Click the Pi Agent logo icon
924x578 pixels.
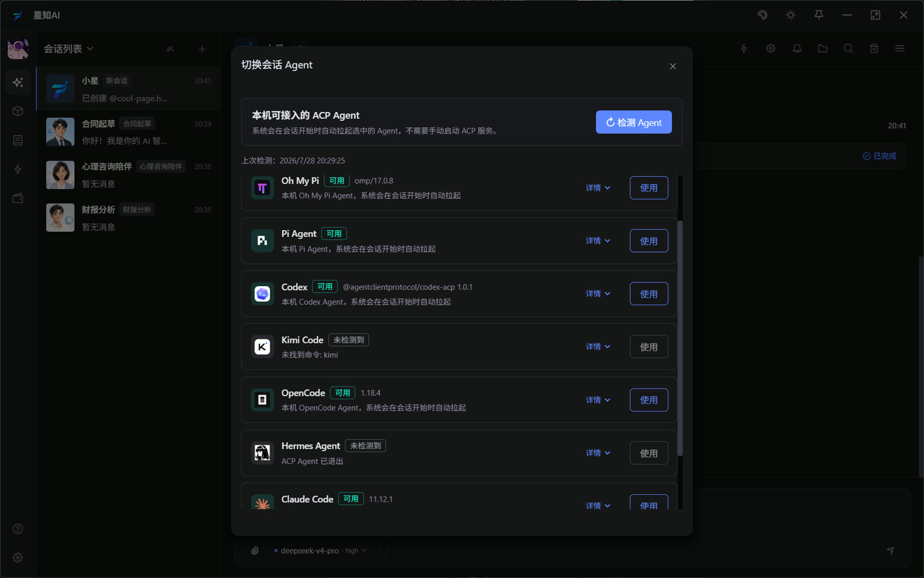[262, 241]
